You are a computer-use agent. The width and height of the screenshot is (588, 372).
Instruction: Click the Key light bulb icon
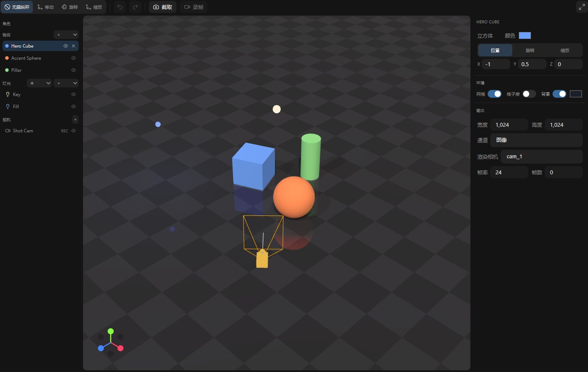(7, 94)
